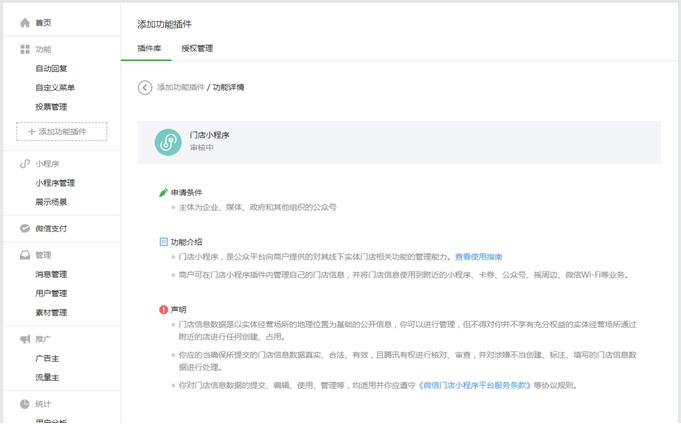This screenshot has width=681, height=424.
Task: Click the 声明 heading
Action: [x=179, y=309]
